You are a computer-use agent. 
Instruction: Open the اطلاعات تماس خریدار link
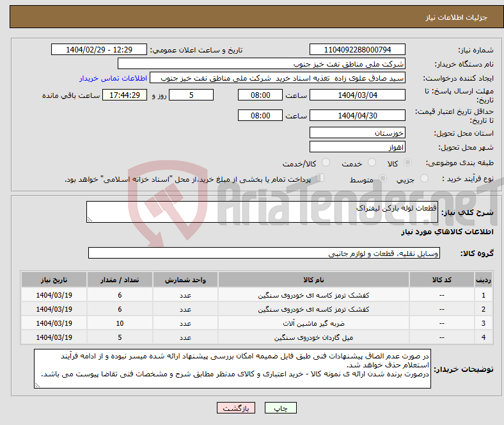[x=113, y=78]
